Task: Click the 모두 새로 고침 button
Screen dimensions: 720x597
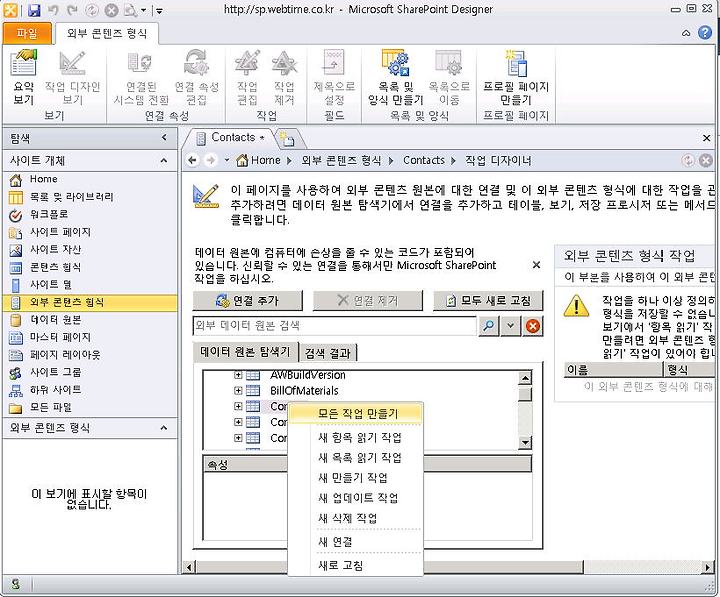Action: click(x=488, y=301)
